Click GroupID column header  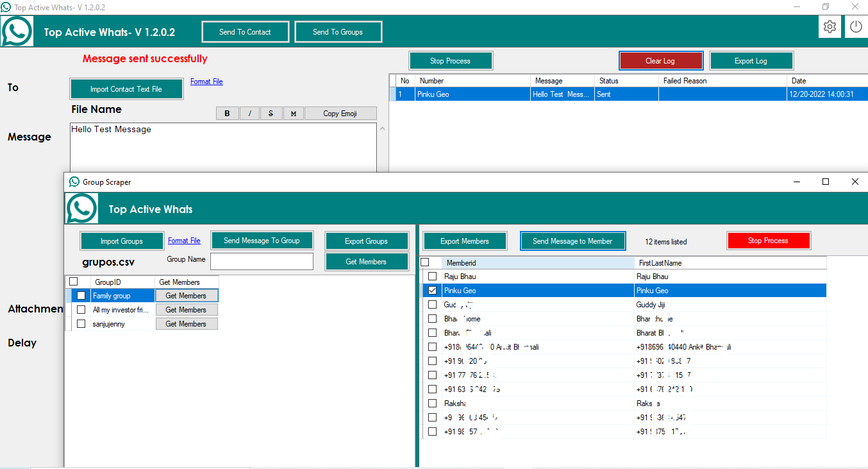[122, 282]
